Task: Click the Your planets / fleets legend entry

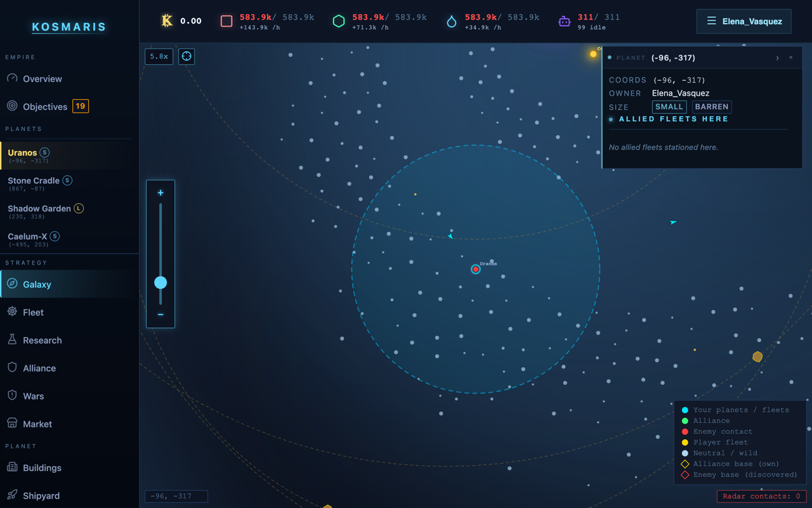Action: (735, 410)
